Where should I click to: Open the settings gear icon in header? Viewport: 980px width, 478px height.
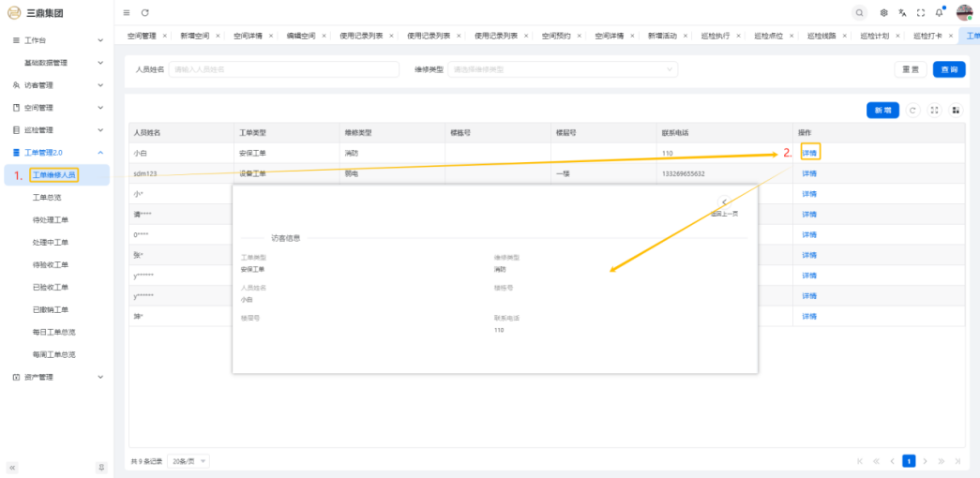[x=884, y=12]
